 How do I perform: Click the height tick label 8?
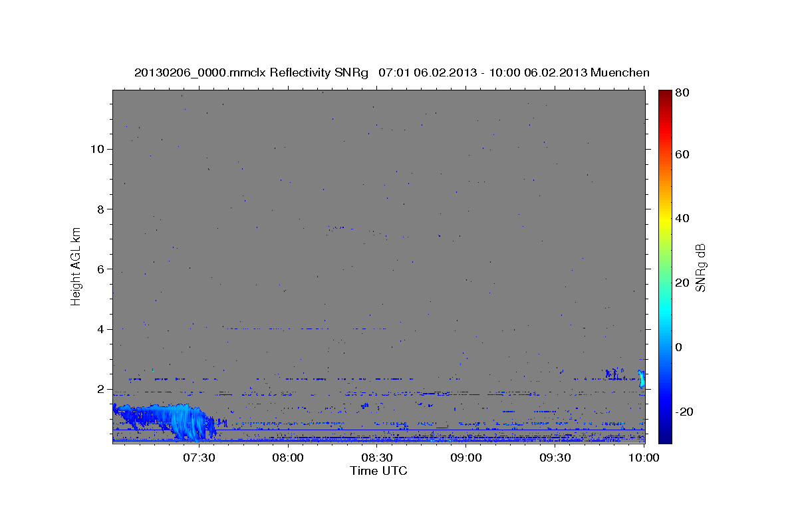tap(100, 209)
